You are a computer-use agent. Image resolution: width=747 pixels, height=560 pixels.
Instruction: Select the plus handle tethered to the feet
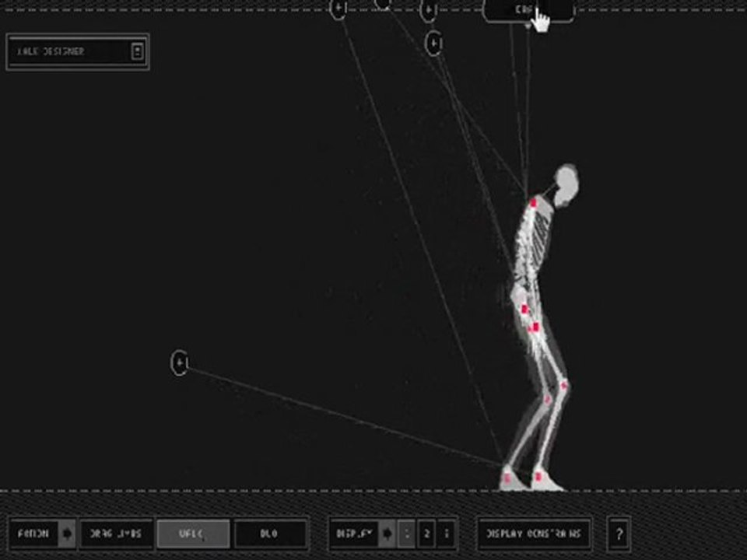(180, 363)
